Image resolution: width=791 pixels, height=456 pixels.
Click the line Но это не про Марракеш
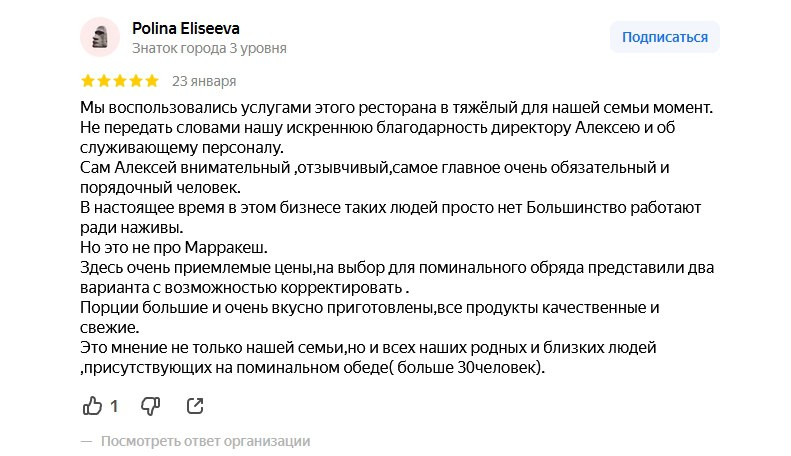(x=174, y=248)
